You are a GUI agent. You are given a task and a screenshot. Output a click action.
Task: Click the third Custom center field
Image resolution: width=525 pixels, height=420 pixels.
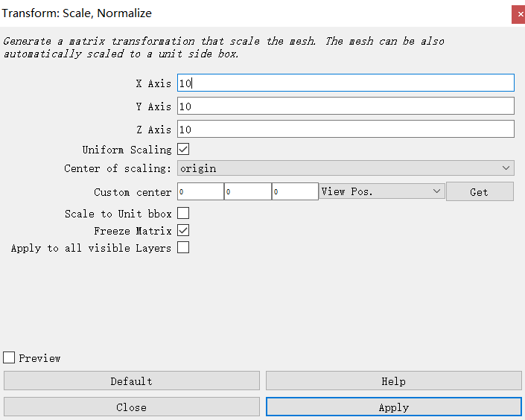pyautogui.click(x=295, y=192)
